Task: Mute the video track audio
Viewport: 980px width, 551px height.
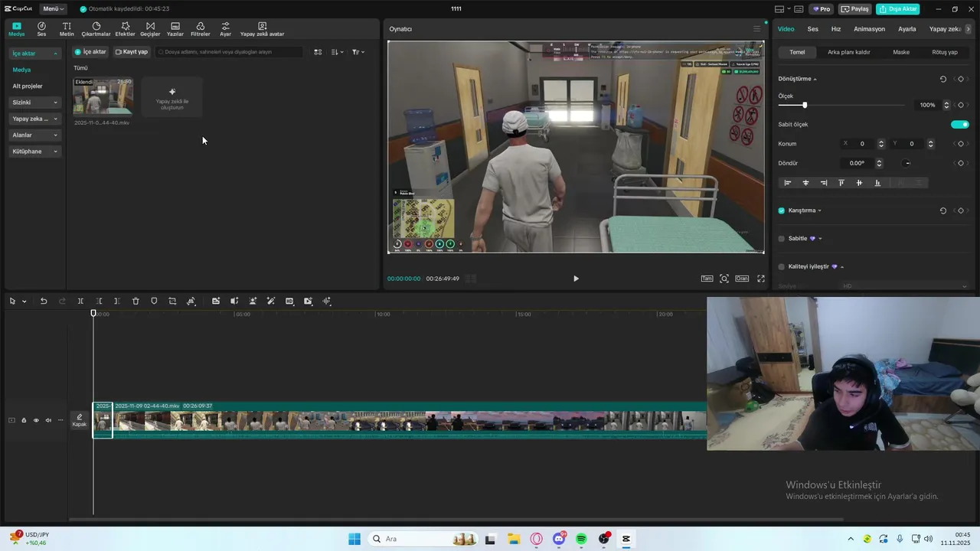Action: (48, 420)
